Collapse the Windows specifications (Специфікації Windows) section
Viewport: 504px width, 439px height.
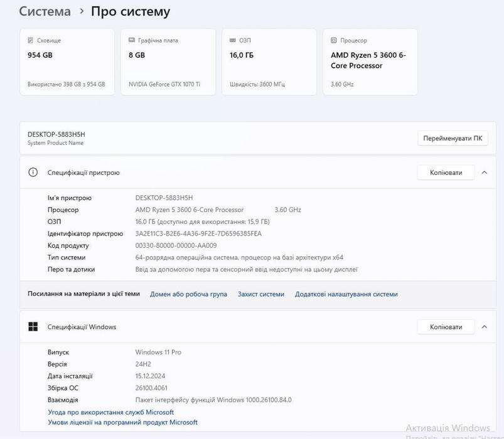(x=484, y=327)
